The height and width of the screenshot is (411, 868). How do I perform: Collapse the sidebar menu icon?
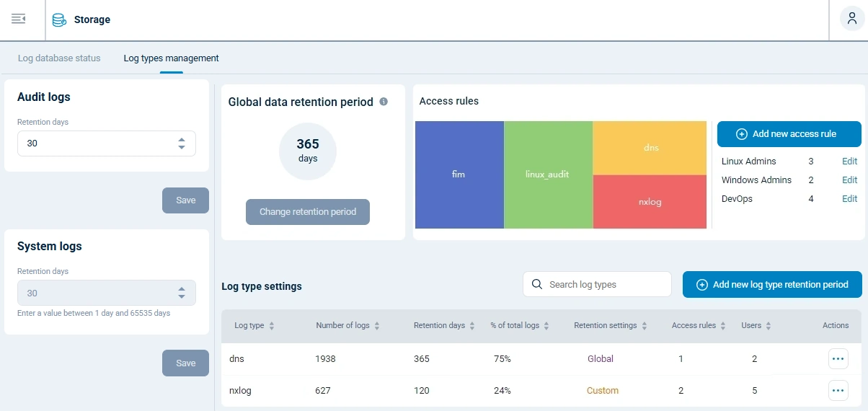(19, 19)
